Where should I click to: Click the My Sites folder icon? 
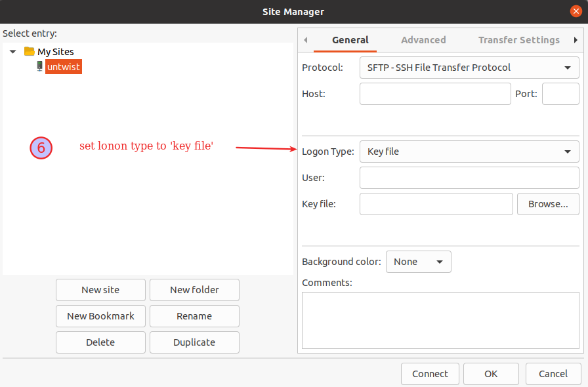tap(29, 51)
